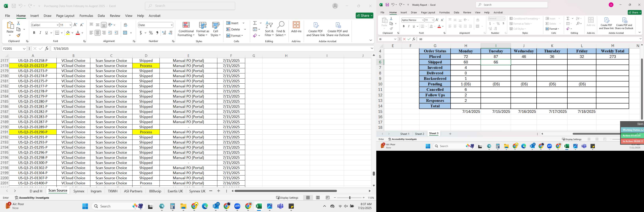This screenshot has height=212, width=644.
Task: Open Calibri font name dropdown in Purchasing Data
Action: [x=57, y=25]
